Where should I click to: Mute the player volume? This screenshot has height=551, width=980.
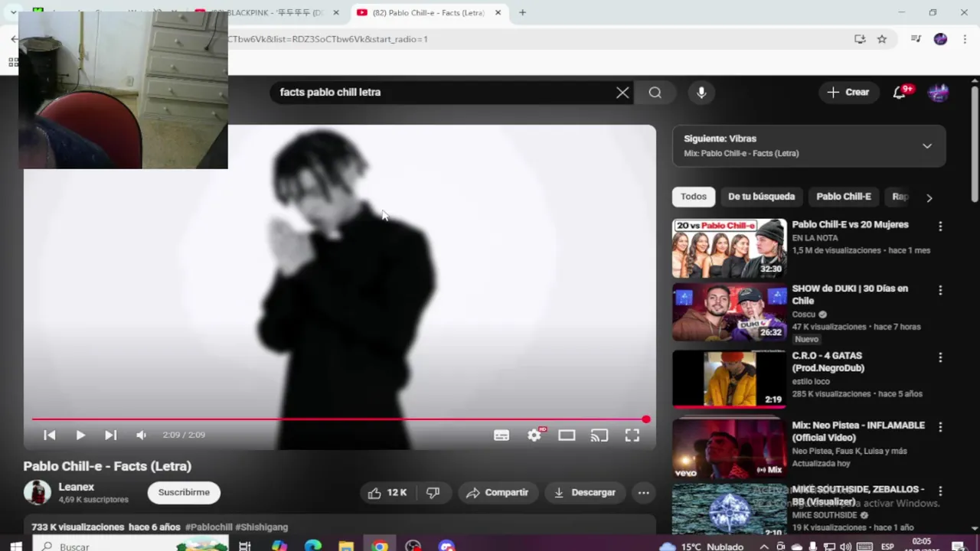[142, 435]
